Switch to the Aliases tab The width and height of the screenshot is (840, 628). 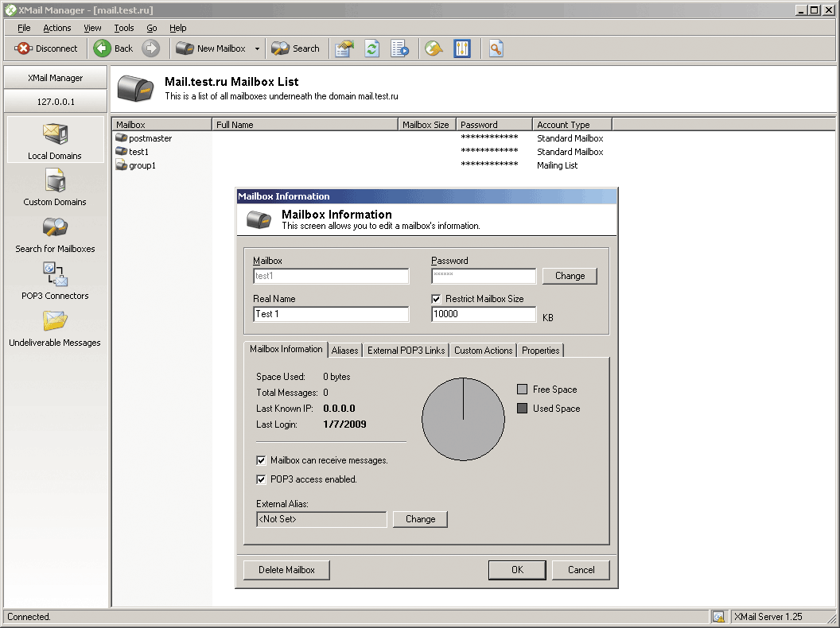pos(344,350)
